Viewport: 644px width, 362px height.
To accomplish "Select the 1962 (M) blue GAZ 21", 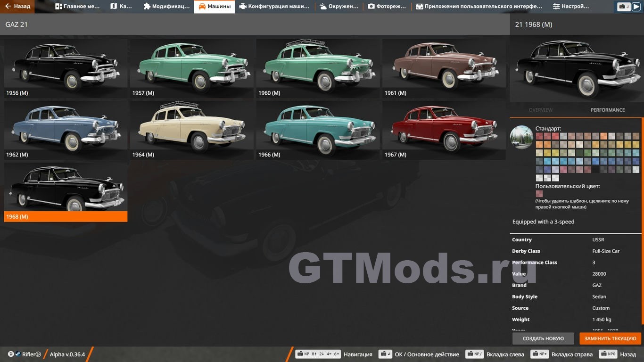I will pyautogui.click(x=66, y=130).
